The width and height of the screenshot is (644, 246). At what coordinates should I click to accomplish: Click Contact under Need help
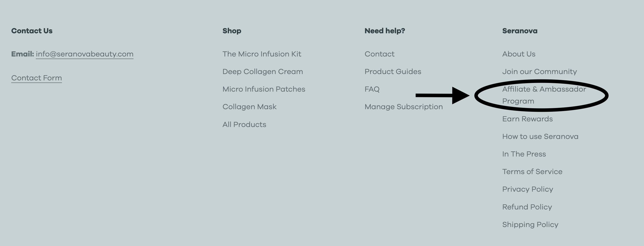[379, 54]
